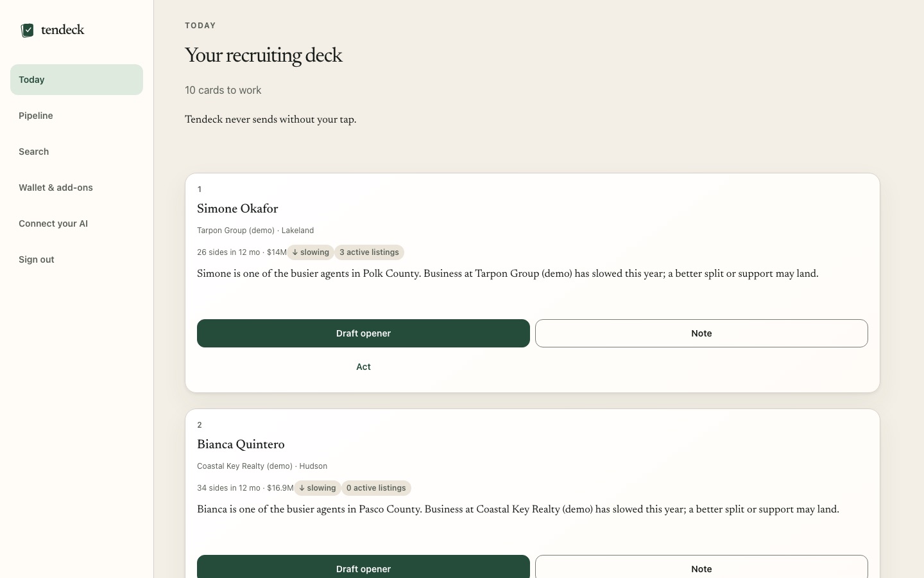Click the tendeck brand name

pyautogui.click(x=63, y=30)
